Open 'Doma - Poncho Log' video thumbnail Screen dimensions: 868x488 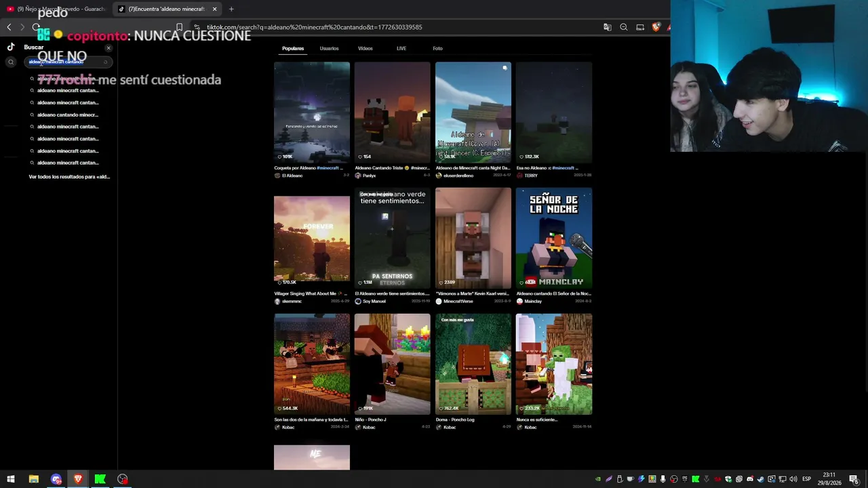(473, 364)
